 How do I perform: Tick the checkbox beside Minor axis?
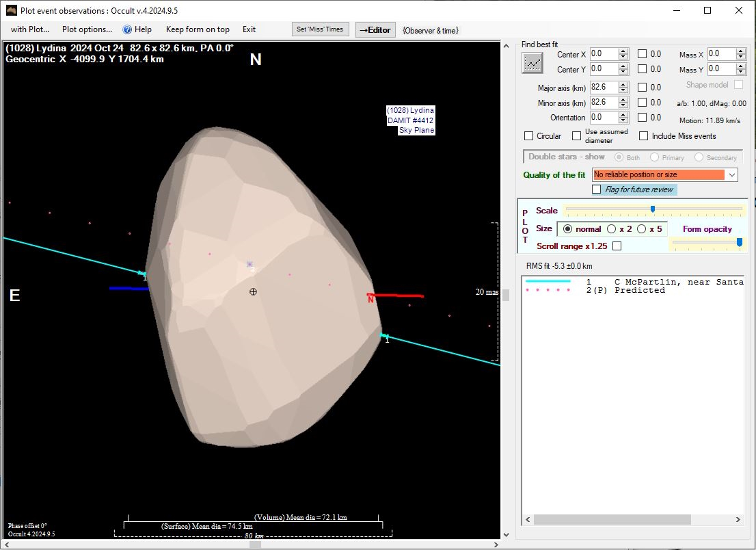tap(643, 103)
